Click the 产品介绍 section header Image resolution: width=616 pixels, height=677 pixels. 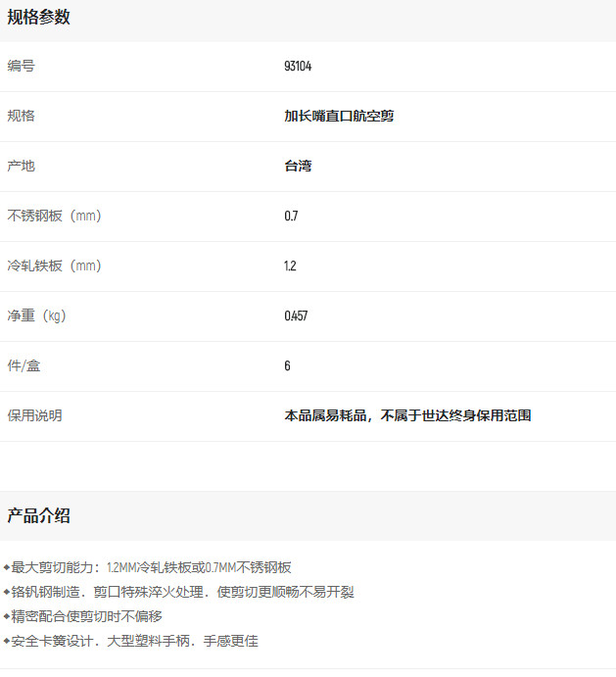click(39, 516)
